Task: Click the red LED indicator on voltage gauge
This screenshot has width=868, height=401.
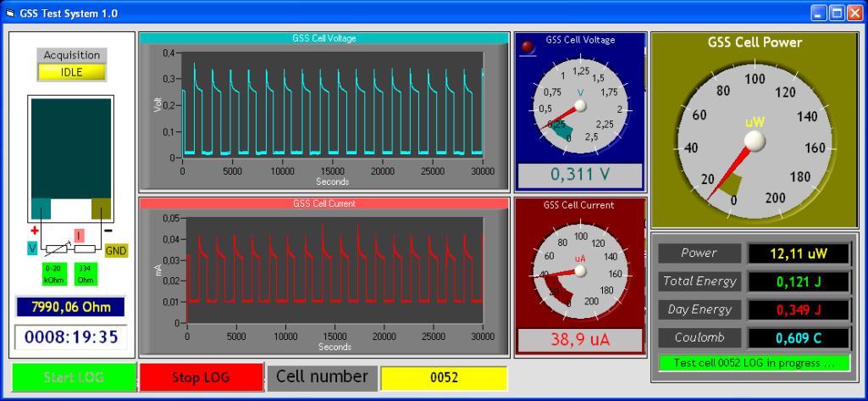Action: coord(528,47)
